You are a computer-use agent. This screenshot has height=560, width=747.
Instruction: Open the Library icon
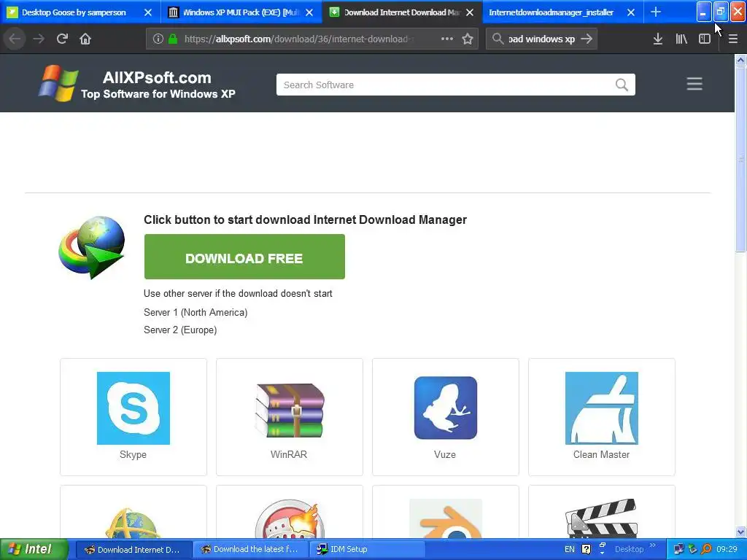coord(681,39)
